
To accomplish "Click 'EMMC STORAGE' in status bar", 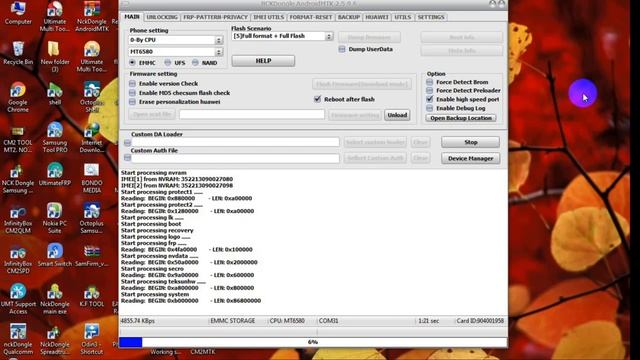I will (233, 321).
